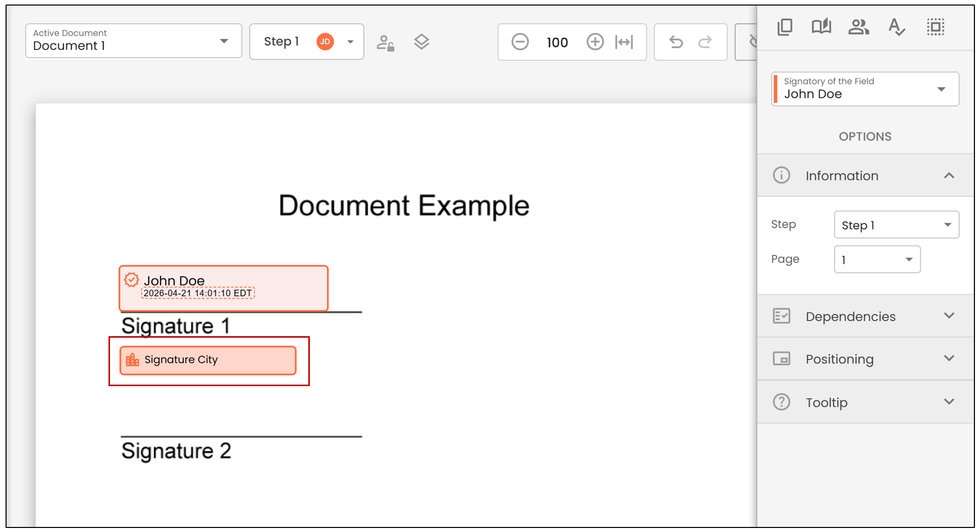Open Signatory of the Field dropdown
This screenshot has width=980, height=532.
865,89
